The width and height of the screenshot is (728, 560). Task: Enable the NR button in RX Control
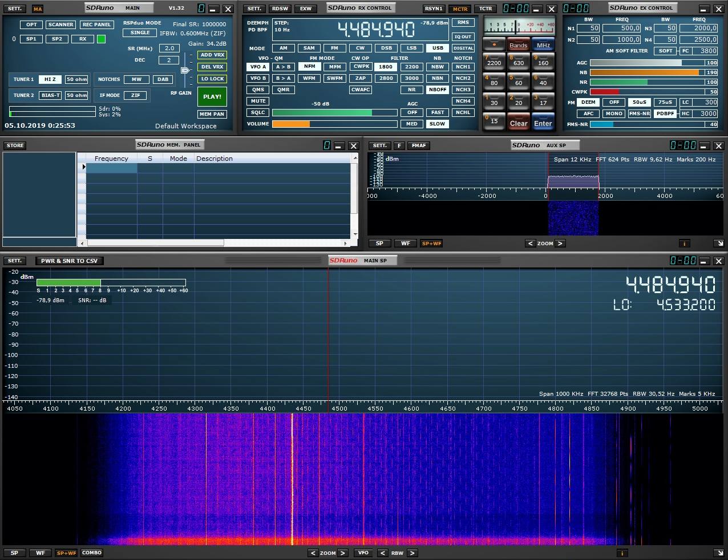(411, 90)
